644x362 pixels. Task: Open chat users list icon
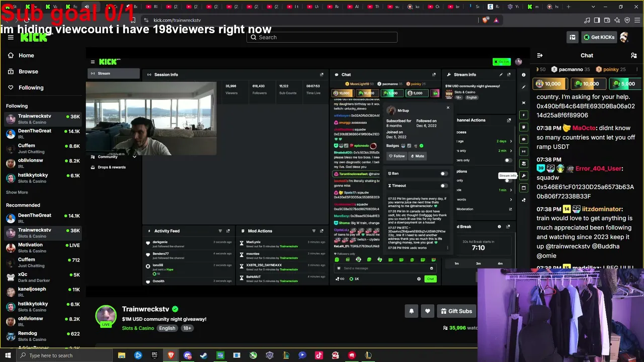click(x=633, y=55)
